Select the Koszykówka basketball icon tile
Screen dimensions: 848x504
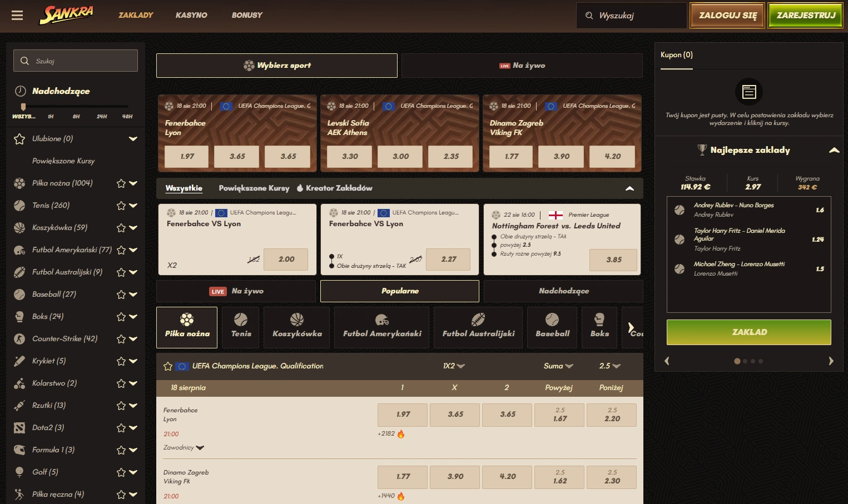(x=297, y=327)
